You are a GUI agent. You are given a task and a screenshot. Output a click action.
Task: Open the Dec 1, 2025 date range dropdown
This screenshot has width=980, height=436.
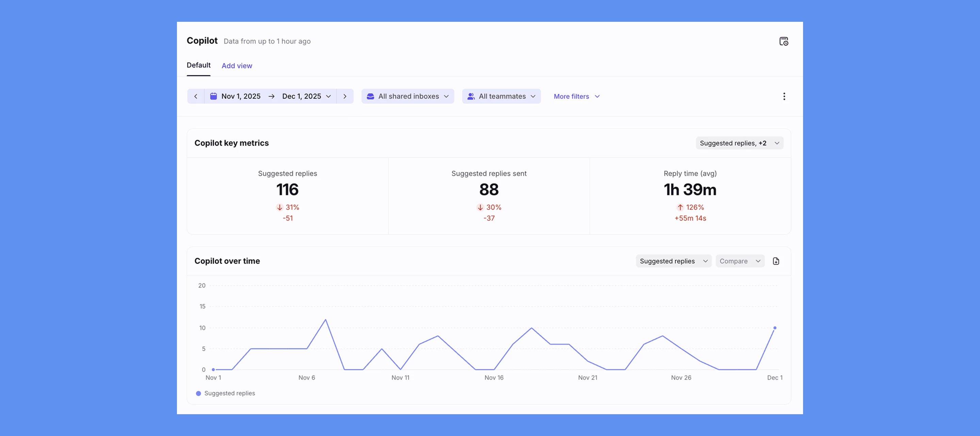[306, 96]
